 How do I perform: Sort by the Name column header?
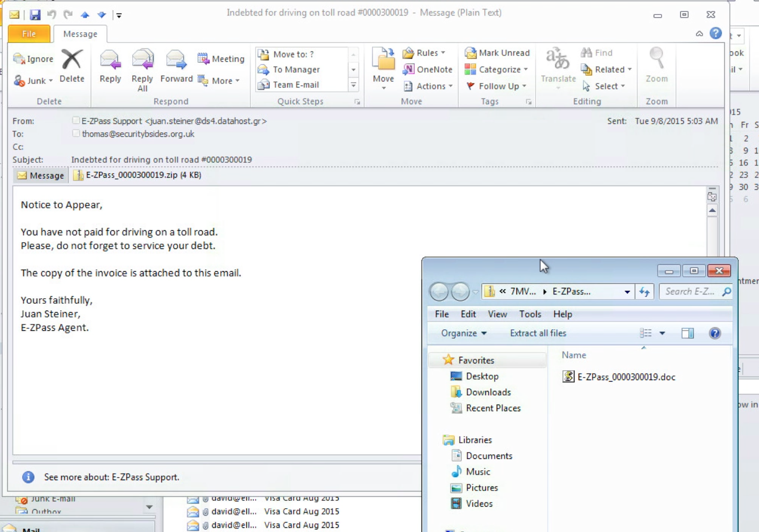[x=574, y=355]
